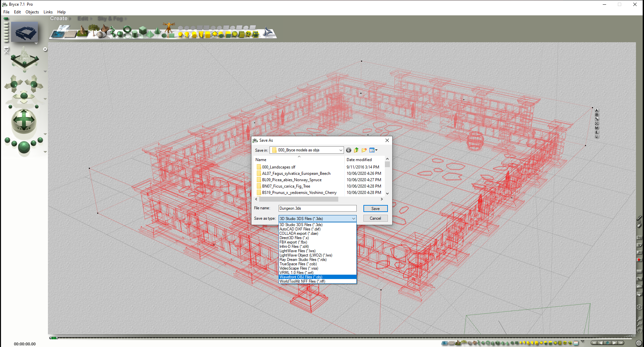Open the view control options triangle
Viewport: 644px width, 347px height.
click(45, 72)
